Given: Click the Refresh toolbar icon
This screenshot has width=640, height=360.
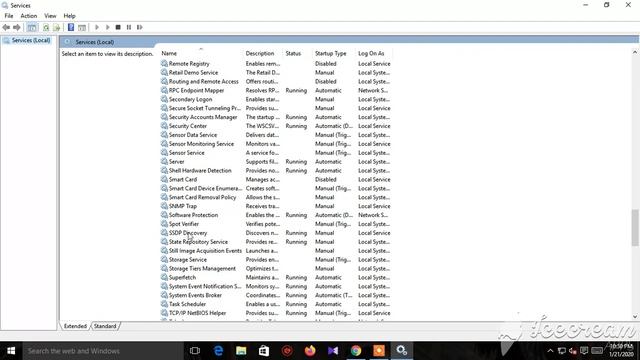Looking at the screenshot, I should point(46,27).
